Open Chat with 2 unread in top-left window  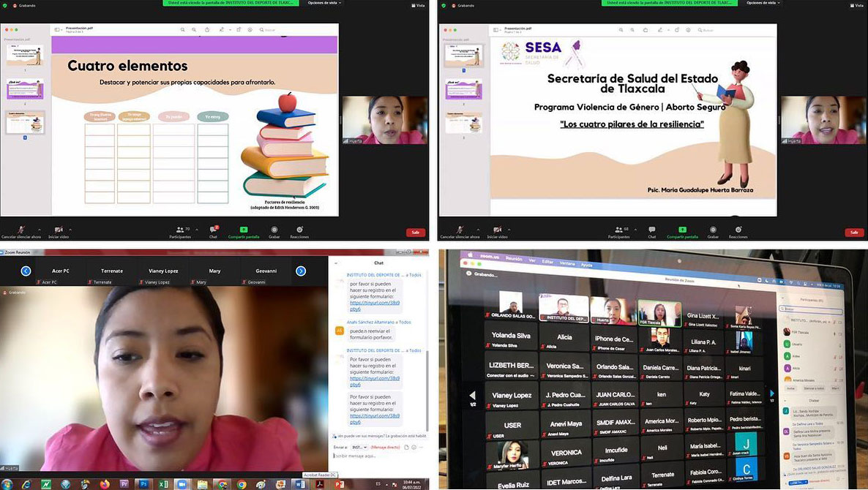point(214,232)
